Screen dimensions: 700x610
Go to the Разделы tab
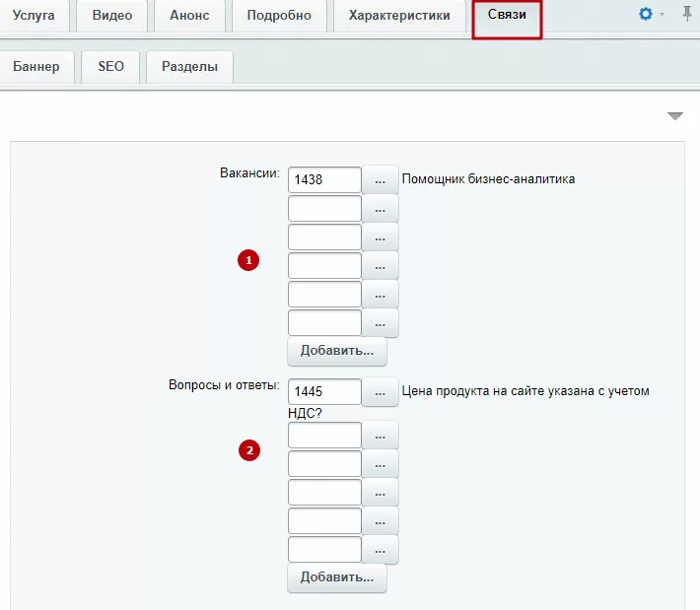coord(189,67)
